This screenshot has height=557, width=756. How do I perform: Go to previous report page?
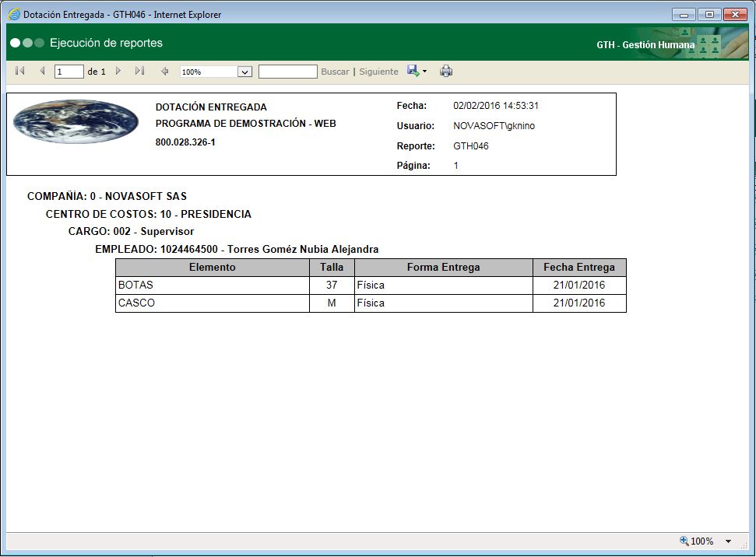point(42,72)
